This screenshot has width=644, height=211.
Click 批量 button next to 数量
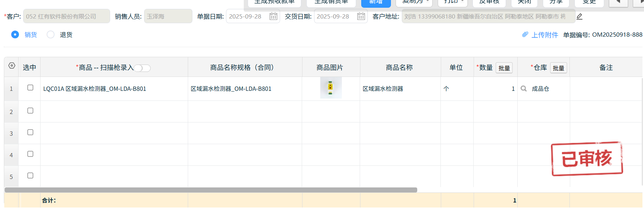tap(504, 68)
